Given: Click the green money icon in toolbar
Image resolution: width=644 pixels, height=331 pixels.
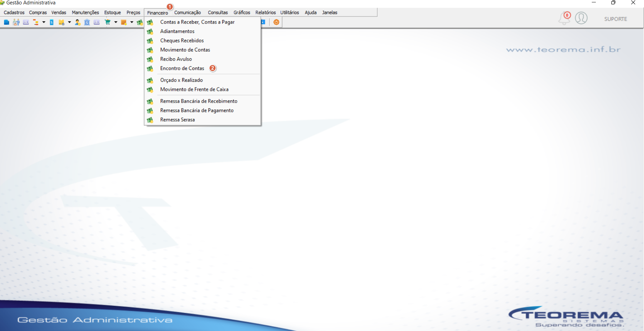Looking at the screenshot, I should [140, 22].
